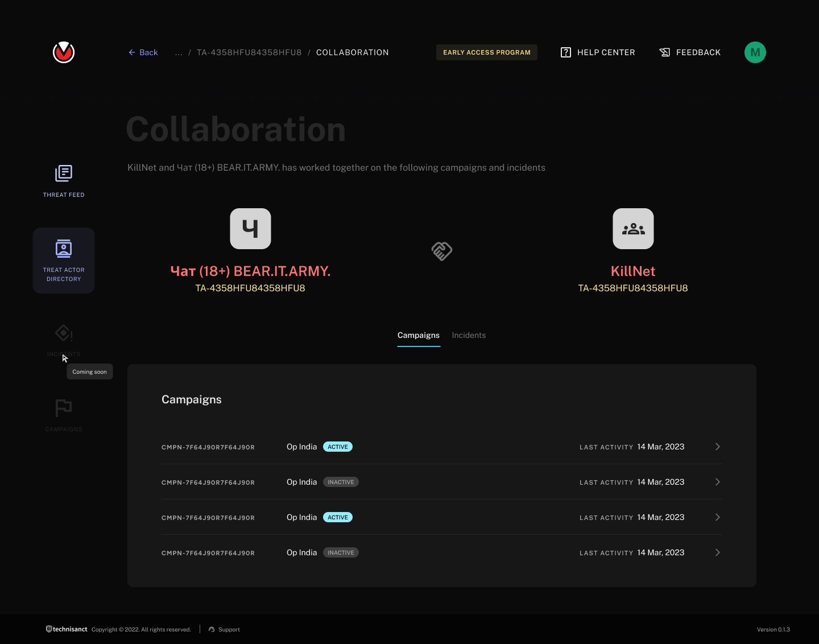
Task: Open the TA-4358HFU84358HFU8 breadcrumb
Action: click(249, 52)
